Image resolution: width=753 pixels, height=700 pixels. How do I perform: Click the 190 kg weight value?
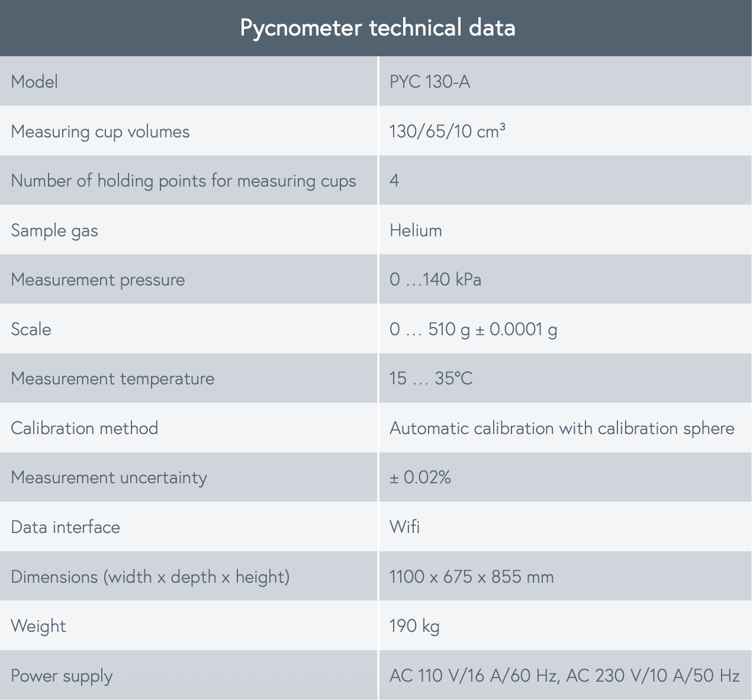coord(414,627)
